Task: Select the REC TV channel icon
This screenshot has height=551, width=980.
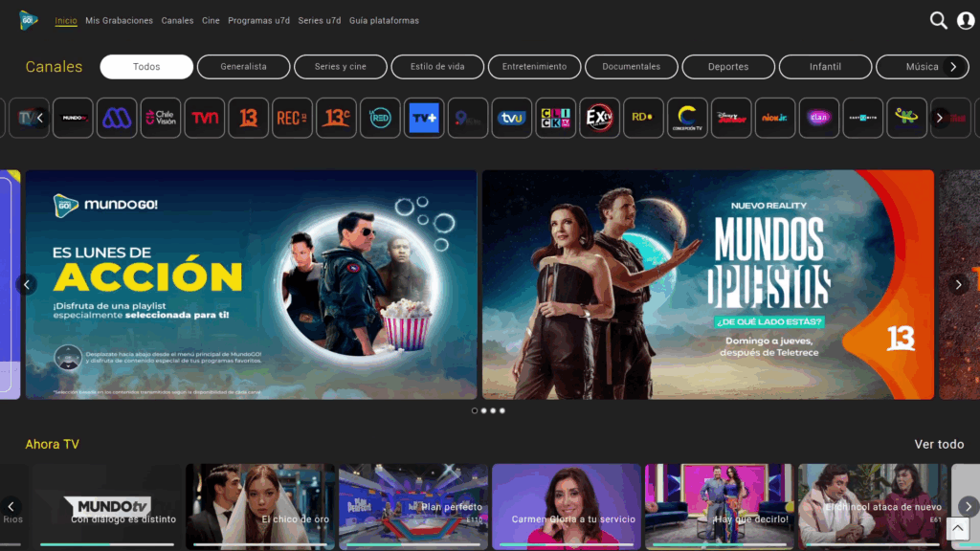Action: 293,118
